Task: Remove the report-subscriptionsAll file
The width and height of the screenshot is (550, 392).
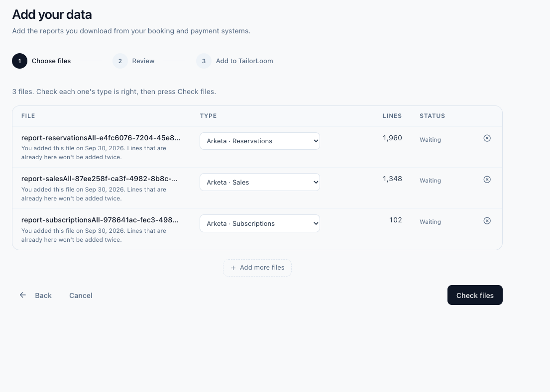Action: point(487,221)
